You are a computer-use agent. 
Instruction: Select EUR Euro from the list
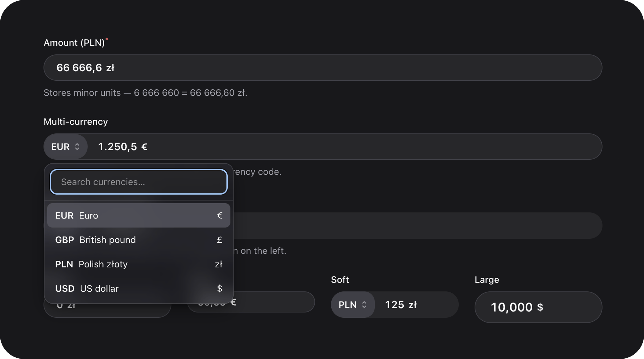pyautogui.click(x=139, y=215)
